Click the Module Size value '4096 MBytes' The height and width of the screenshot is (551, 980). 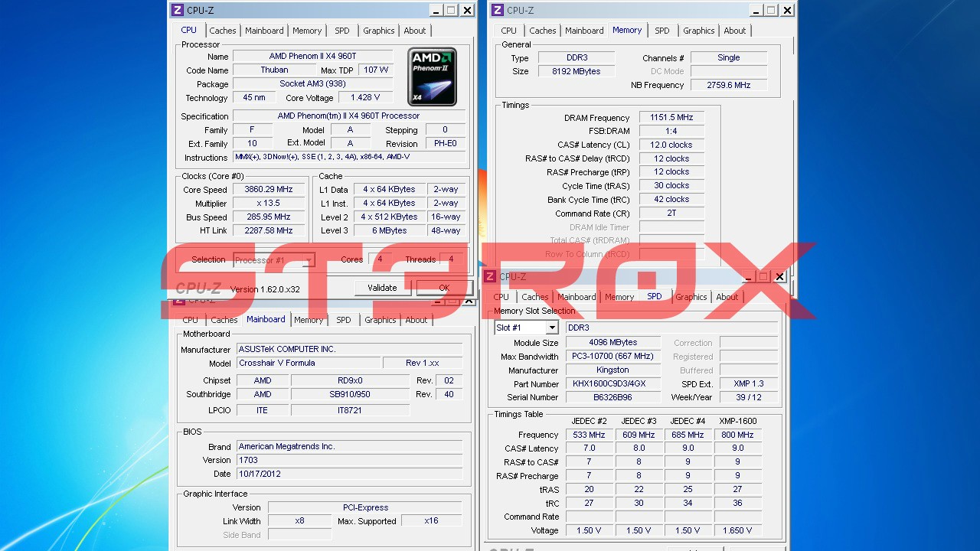click(613, 342)
